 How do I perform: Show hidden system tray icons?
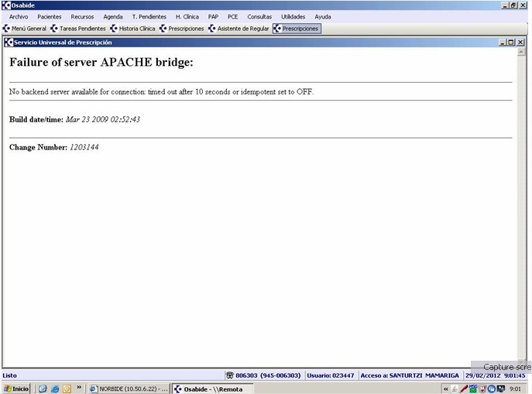pyautogui.click(x=445, y=389)
